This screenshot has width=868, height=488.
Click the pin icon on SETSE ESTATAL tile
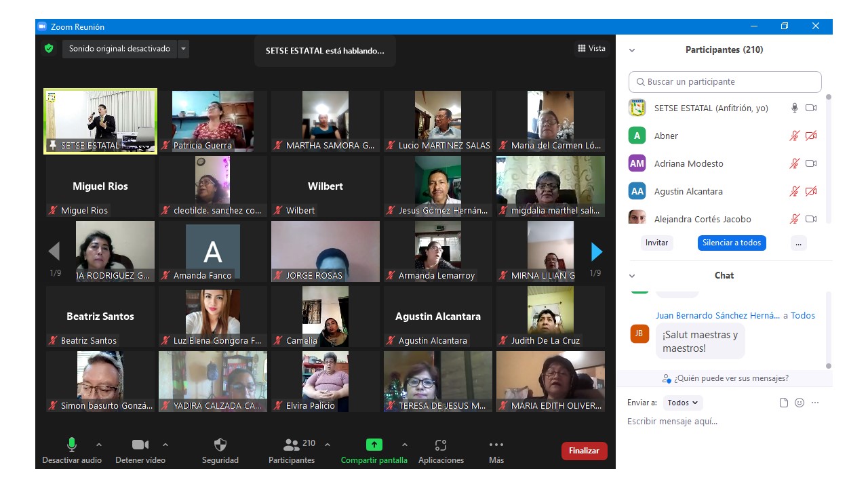(52, 145)
